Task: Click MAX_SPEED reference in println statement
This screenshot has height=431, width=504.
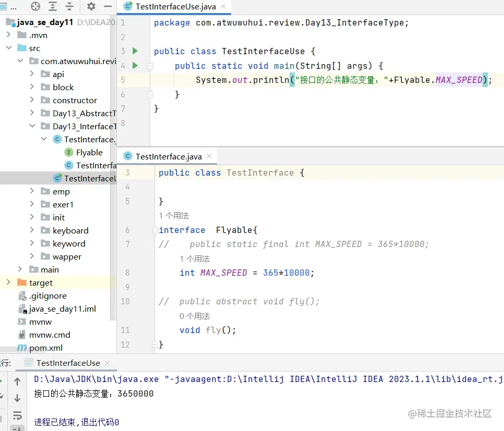Action: [x=459, y=80]
